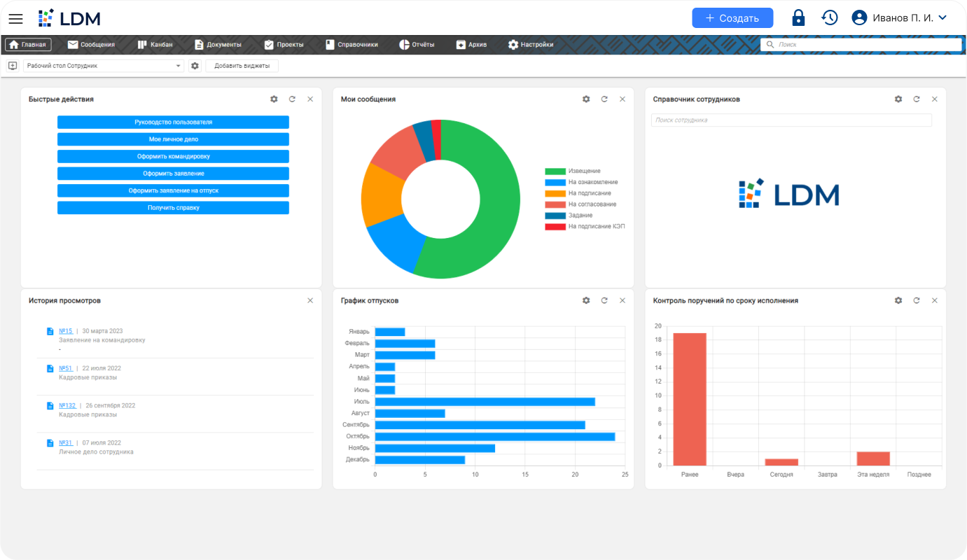Click Мое личное дело button
The image size is (967, 560).
pos(173,139)
